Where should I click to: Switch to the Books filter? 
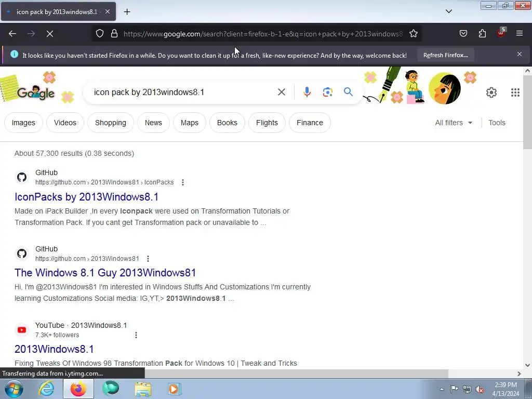[x=227, y=123]
